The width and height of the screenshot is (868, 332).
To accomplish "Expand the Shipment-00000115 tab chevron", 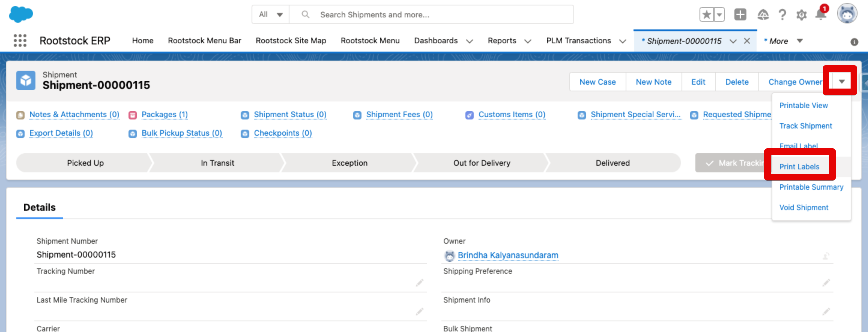I will [x=733, y=41].
